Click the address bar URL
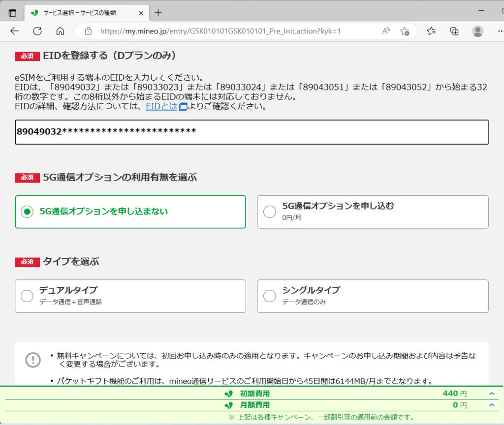Viewport: 504px width, 425px height. [220, 31]
